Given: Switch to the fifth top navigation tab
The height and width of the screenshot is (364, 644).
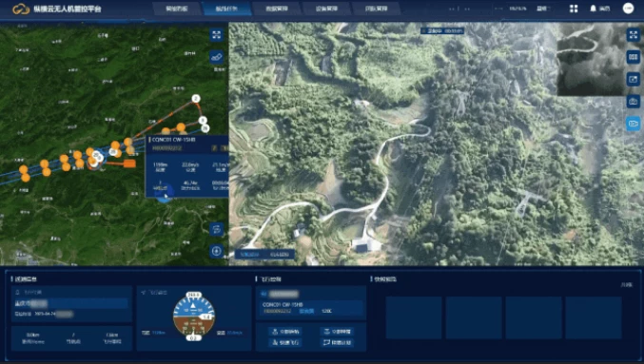Looking at the screenshot, I should [x=376, y=9].
